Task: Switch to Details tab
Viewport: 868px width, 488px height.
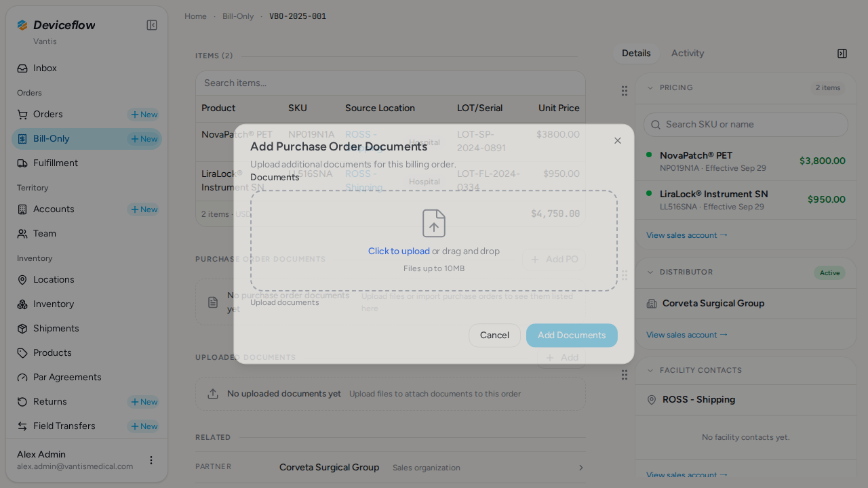Action: point(636,54)
